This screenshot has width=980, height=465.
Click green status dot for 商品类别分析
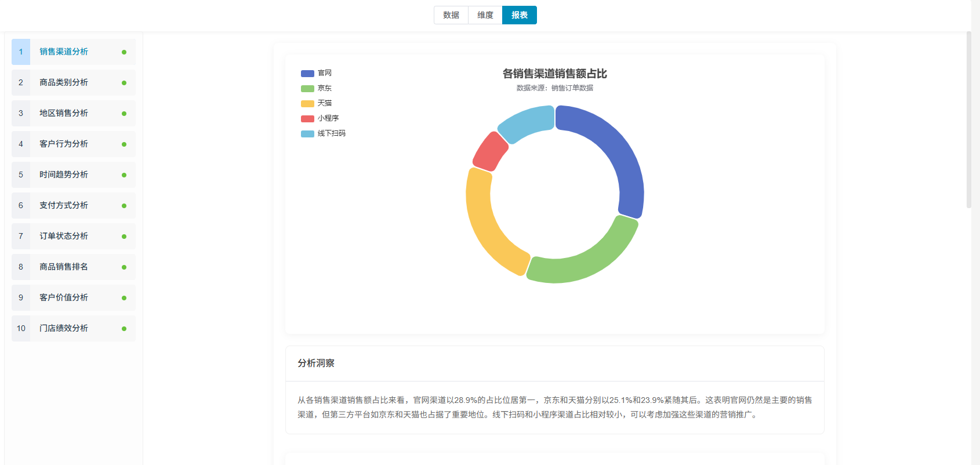click(x=124, y=83)
